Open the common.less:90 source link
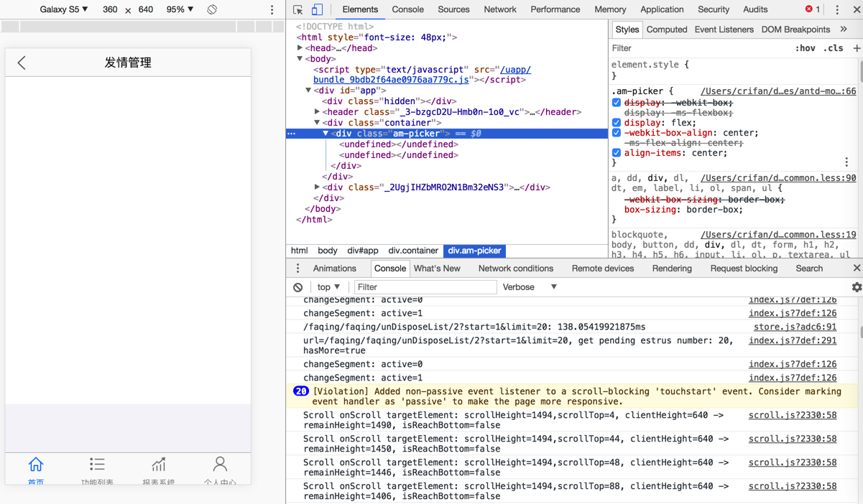The image size is (863, 504). point(778,177)
